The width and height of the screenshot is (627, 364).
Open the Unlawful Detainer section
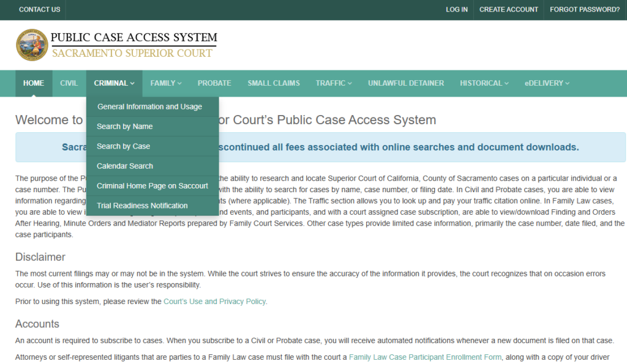point(406,83)
